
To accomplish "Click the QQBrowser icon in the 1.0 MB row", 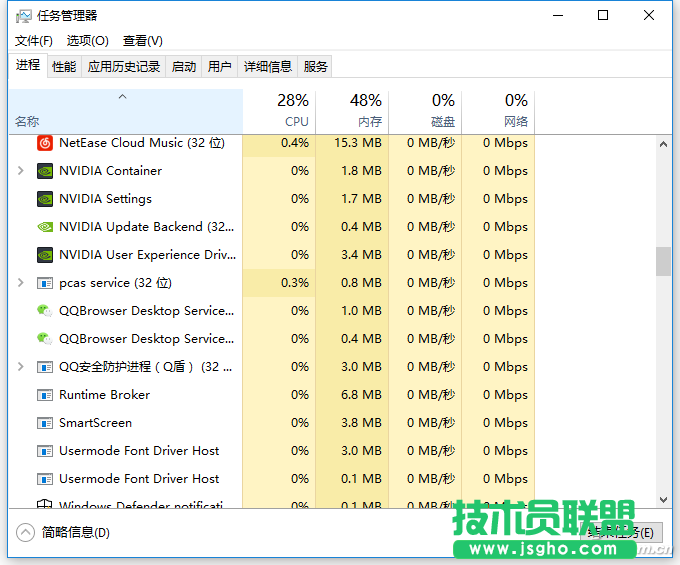I will 45,311.
